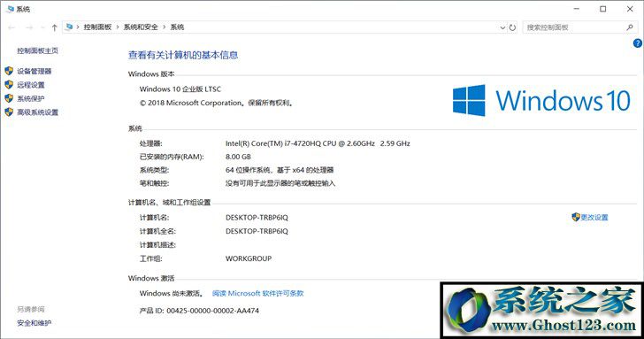Open 系统保护 system protection link
This screenshot has width=644, height=339.
click(31, 98)
